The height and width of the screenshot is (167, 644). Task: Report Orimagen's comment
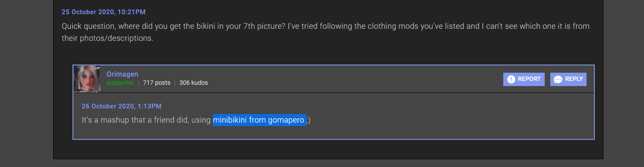[524, 79]
